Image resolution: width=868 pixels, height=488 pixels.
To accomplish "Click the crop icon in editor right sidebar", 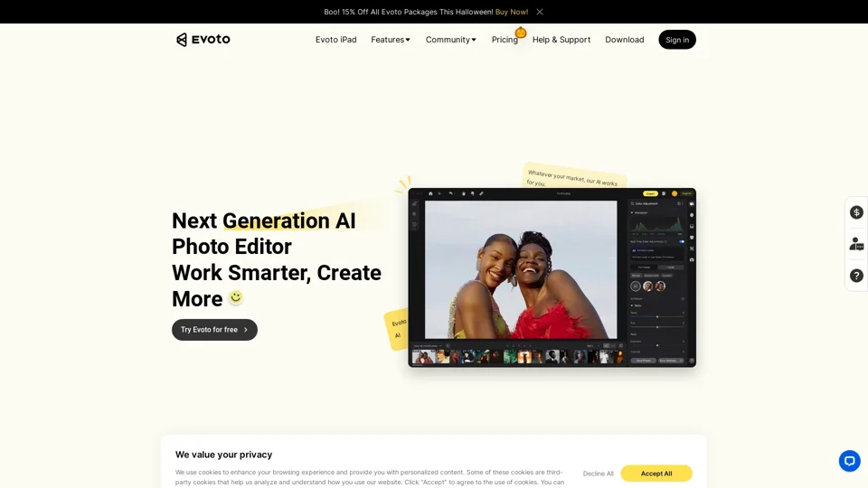I will (692, 249).
